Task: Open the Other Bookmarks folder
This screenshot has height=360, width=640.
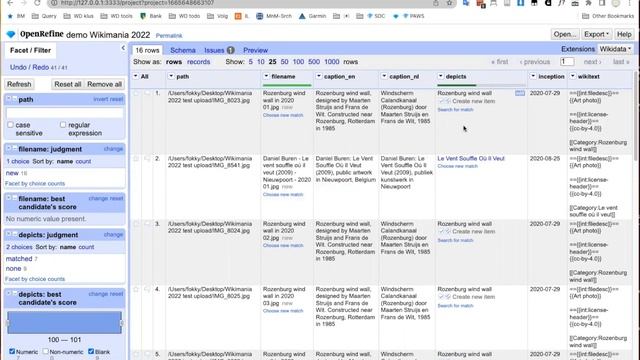Action: [x=608, y=16]
